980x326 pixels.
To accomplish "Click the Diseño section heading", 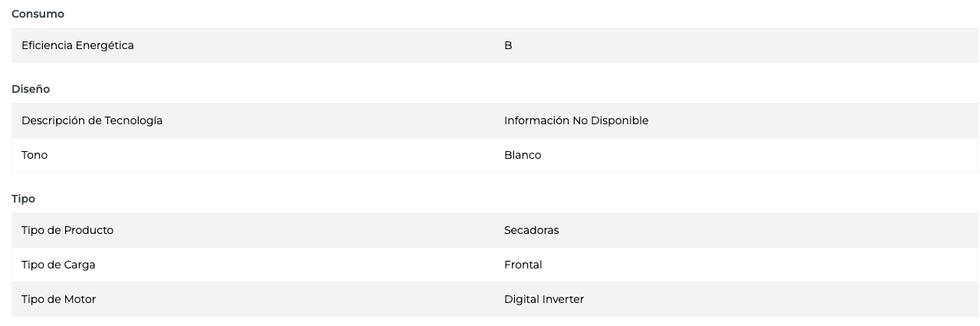I will click(x=31, y=89).
